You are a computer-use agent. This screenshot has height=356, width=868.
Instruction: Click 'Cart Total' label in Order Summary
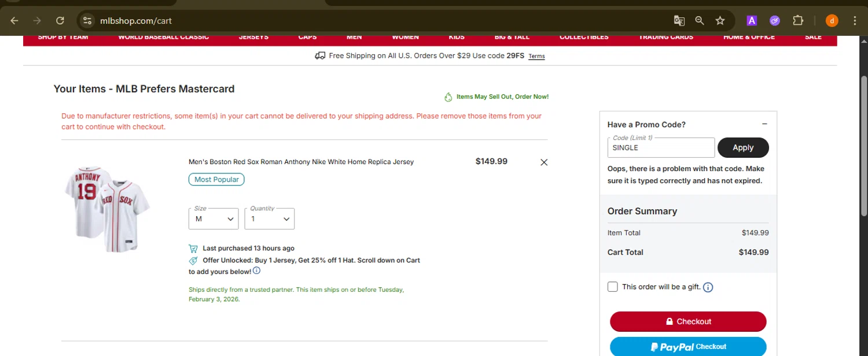625,252
